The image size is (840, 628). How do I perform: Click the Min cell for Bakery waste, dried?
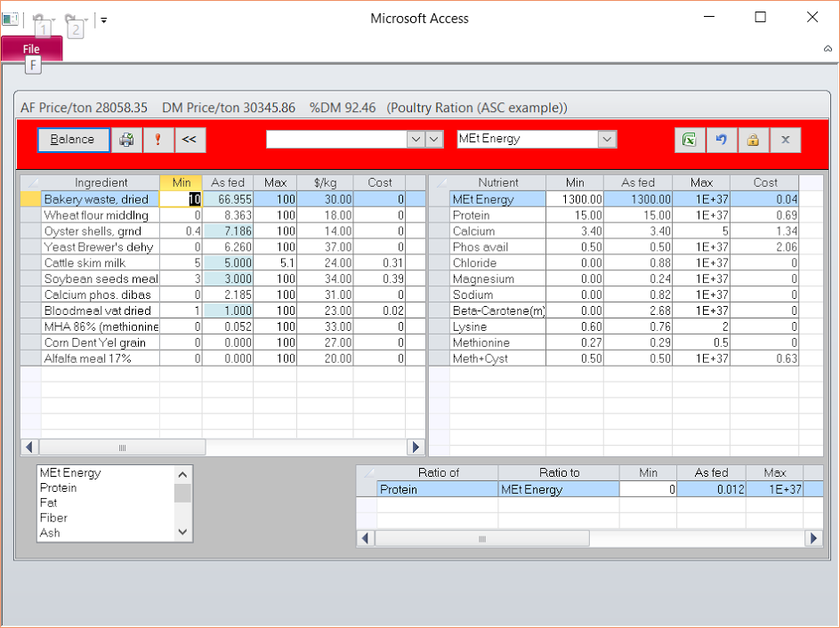(181, 199)
